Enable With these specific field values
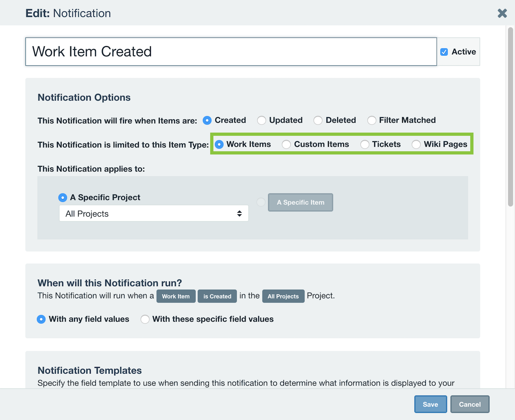 145,319
